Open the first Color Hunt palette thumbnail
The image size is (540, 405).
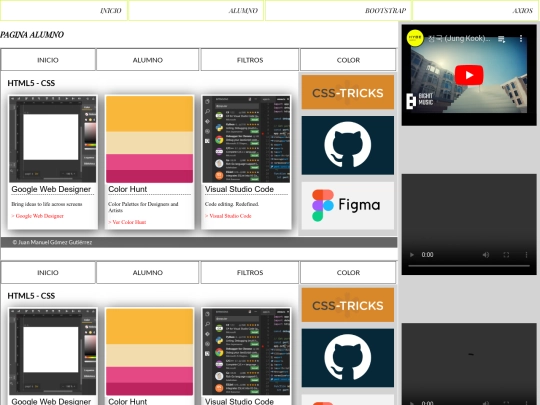(x=149, y=139)
